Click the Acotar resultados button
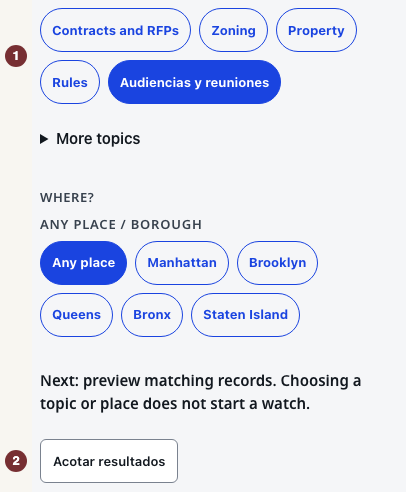The image size is (406, 492). pos(109,461)
